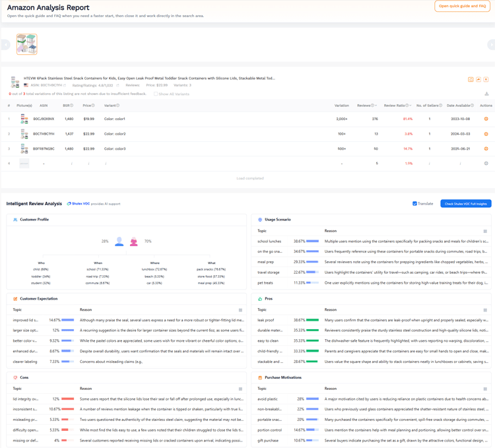This screenshot has height=448, width=495.
Task: Click the orange upload/export icon
Action: (x=486, y=79)
